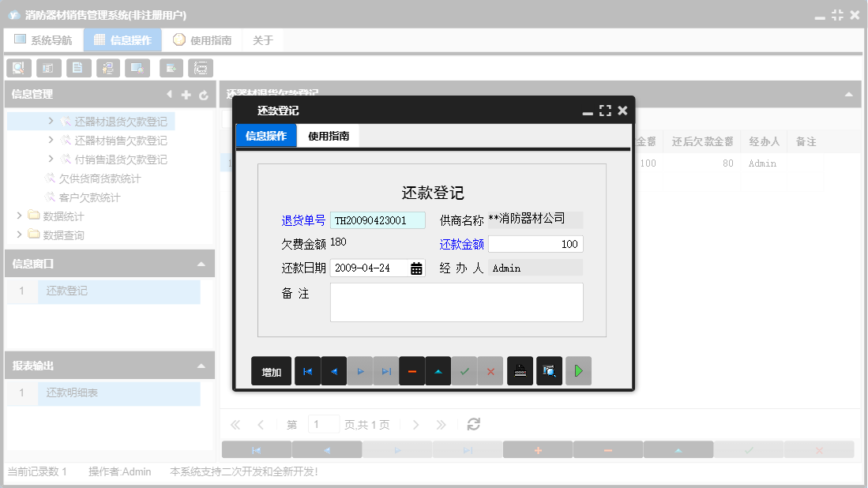Screen dimensions: 868x488
Task: Click the refresh icon on 信息管理 header
Action: pos(204,94)
